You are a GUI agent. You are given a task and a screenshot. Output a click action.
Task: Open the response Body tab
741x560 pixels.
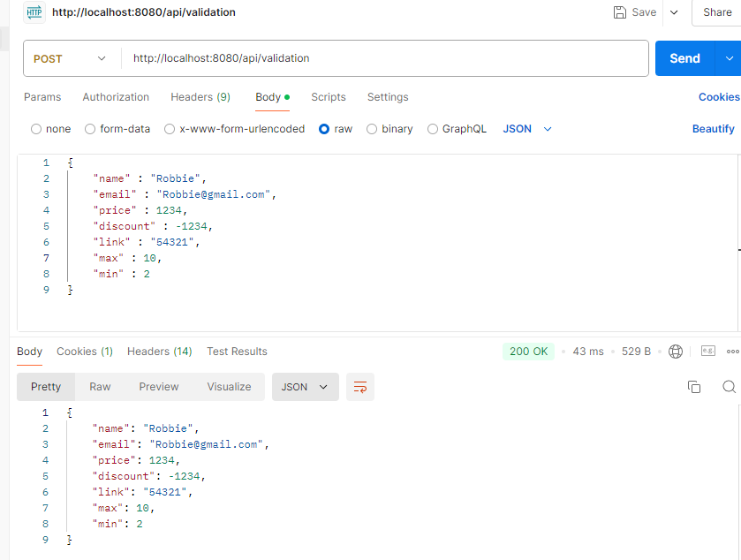(x=30, y=352)
